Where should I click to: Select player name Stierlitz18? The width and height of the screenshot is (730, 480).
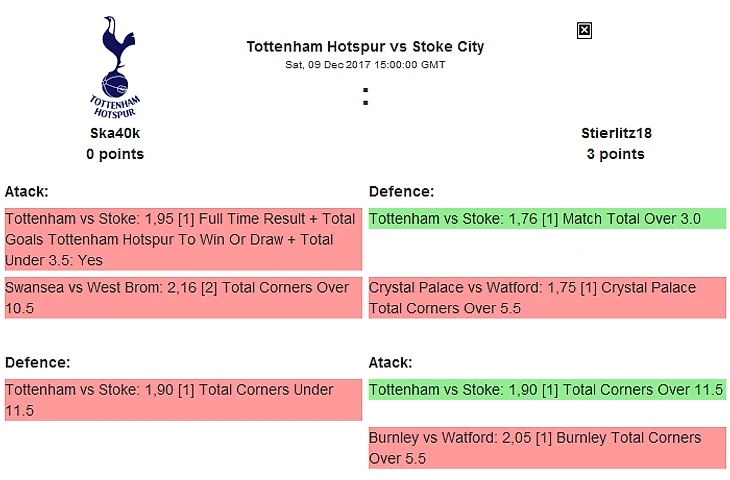pos(616,133)
